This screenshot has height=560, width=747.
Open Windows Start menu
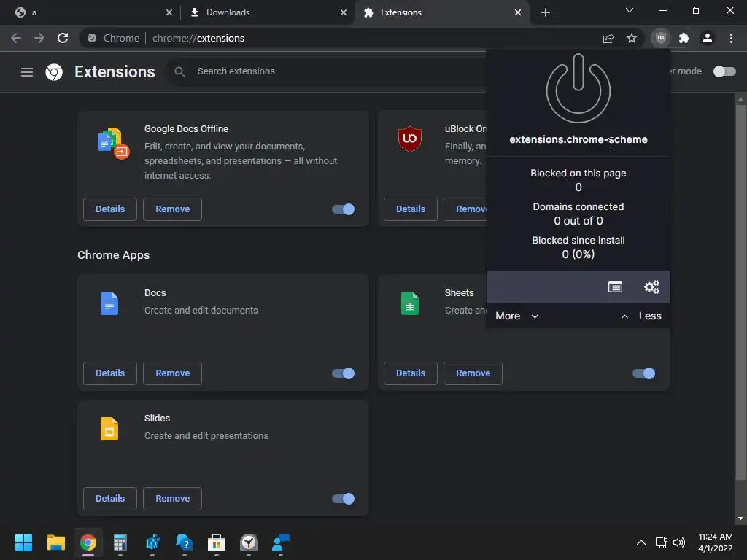pyautogui.click(x=23, y=542)
